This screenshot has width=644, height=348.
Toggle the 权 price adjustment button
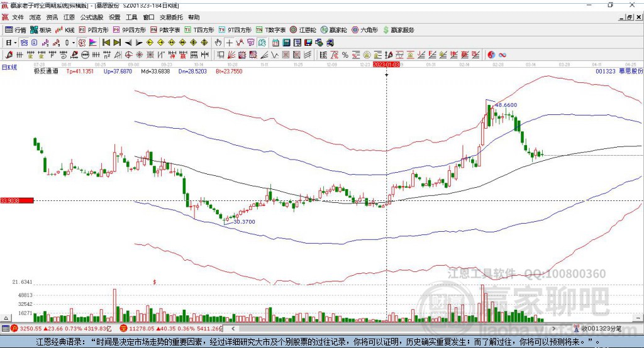[82, 43]
